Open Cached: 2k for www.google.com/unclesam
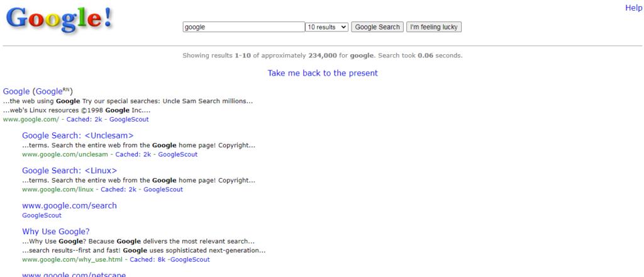644x277 pixels. click(133, 154)
